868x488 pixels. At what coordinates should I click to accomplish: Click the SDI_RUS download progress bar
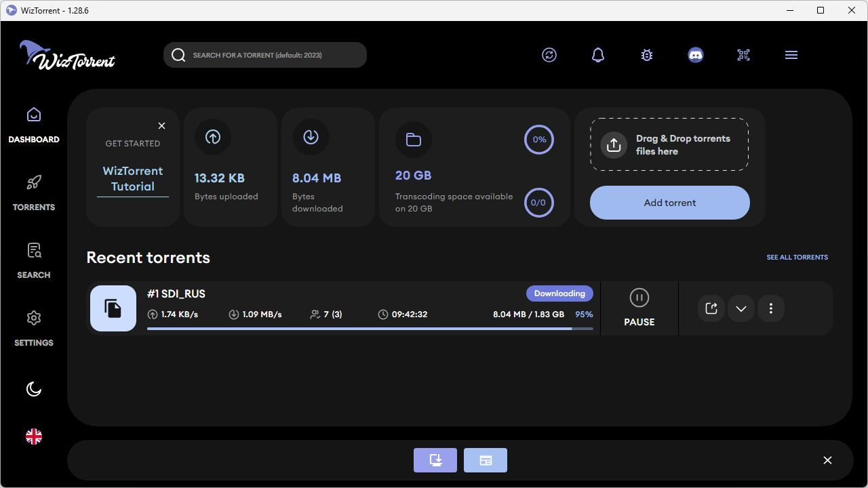coord(370,329)
